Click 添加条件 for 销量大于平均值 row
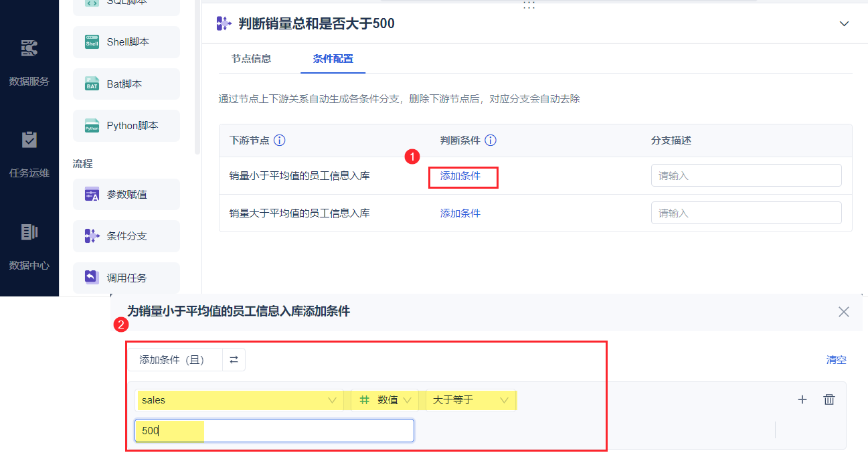 click(x=460, y=213)
